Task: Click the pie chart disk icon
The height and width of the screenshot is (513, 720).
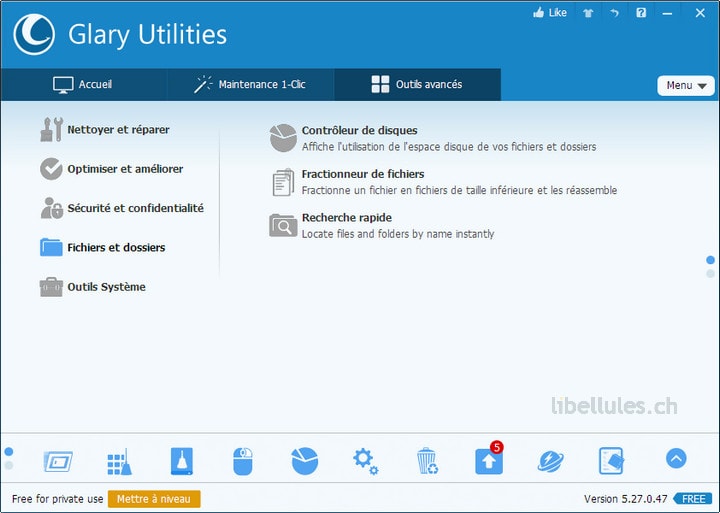Action: click(283, 138)
